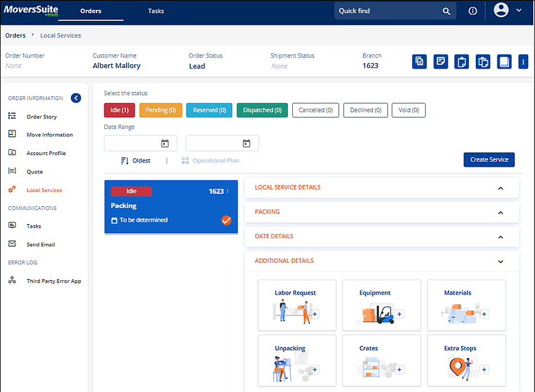Click the documents icon in the order header
The width and height of the screenshot is (535, 392).
click(419, 62)
